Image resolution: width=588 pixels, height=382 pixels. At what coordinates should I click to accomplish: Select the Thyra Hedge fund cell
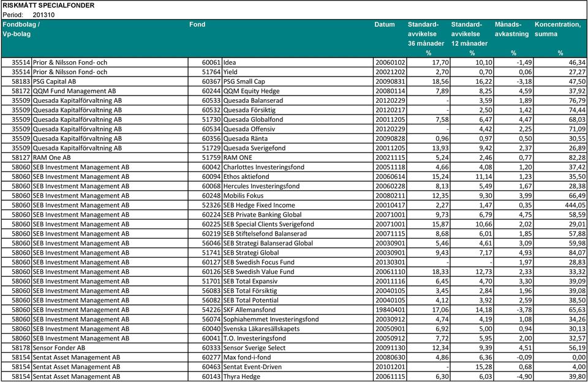(298, 376)
